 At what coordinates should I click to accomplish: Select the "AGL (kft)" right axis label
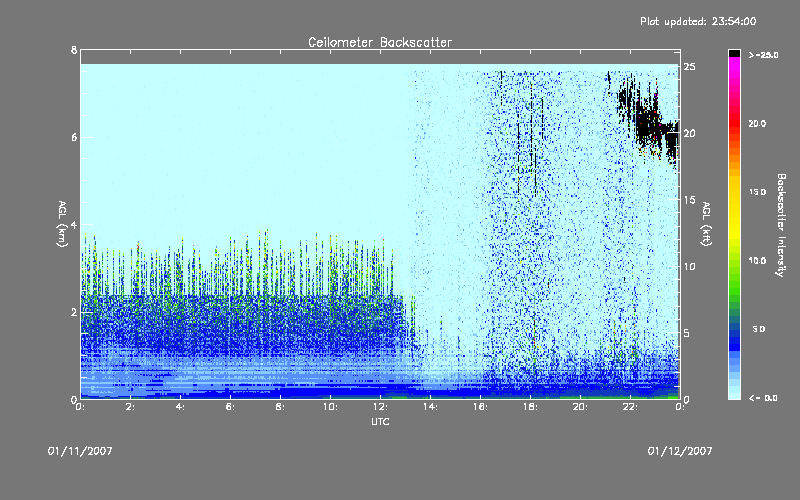click(x=706, y=224)
